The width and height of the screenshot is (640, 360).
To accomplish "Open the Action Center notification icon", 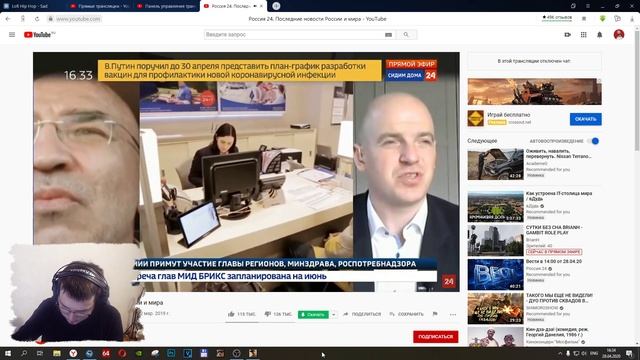I will 629,353.
